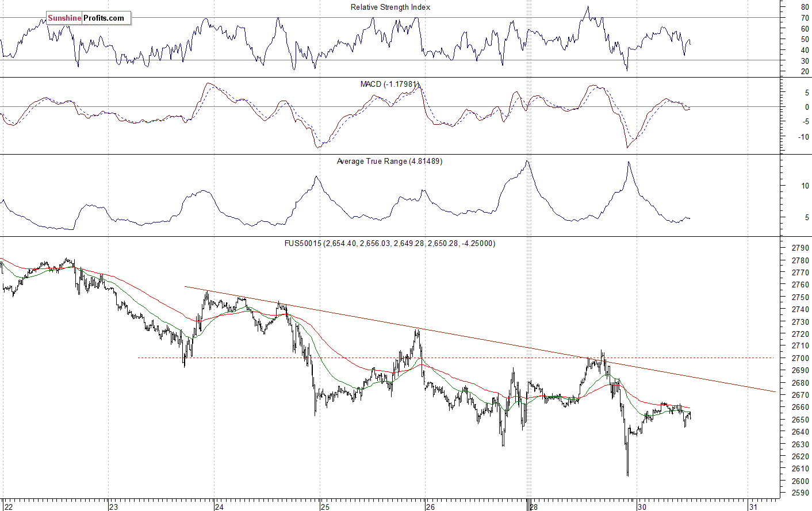Click date label 24 on time axis
This screenshot has width=812, height=511.
[x=219, y=506]
